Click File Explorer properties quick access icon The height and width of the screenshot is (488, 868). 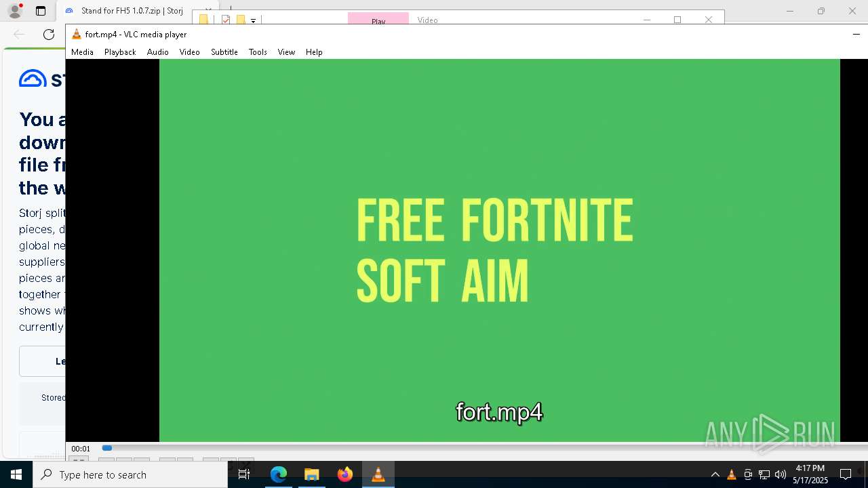click(x=226, y=20)
